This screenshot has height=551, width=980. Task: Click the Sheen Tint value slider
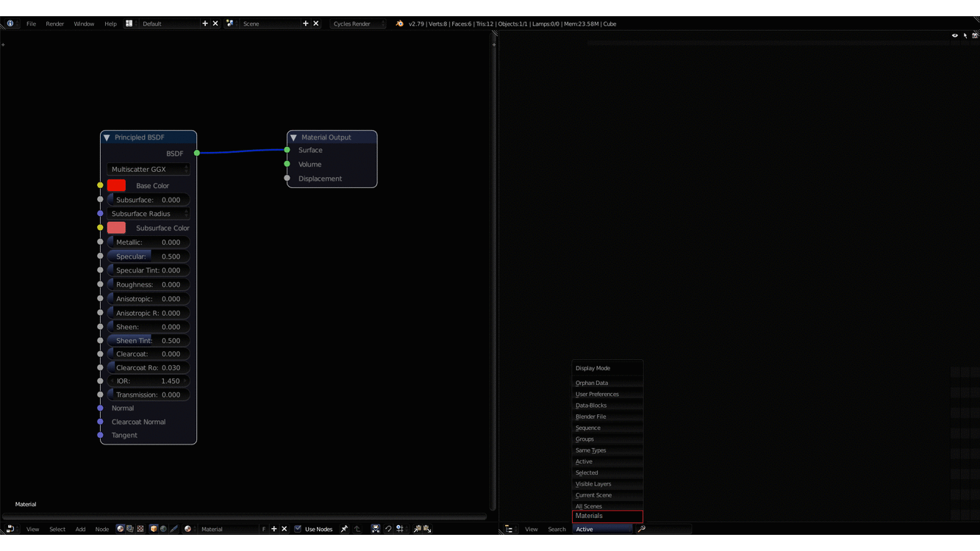point(149,340)
